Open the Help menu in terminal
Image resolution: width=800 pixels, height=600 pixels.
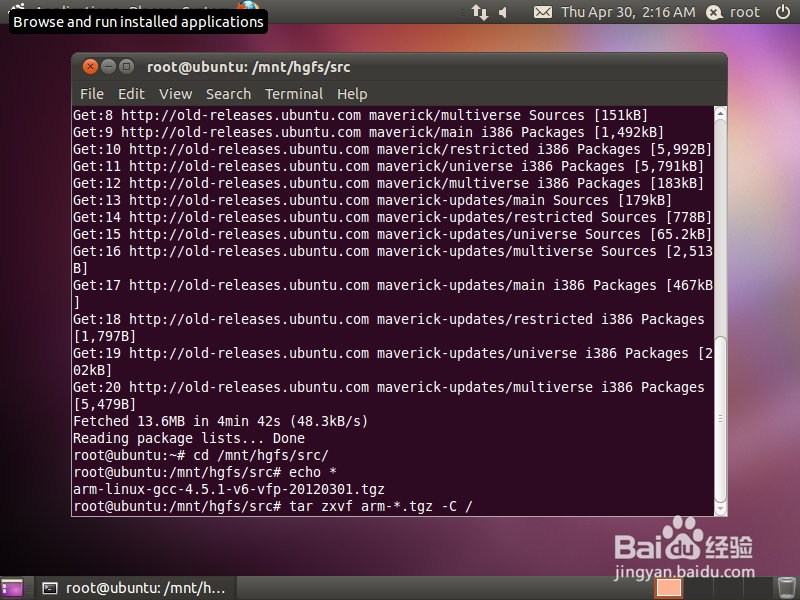point(352,94)
